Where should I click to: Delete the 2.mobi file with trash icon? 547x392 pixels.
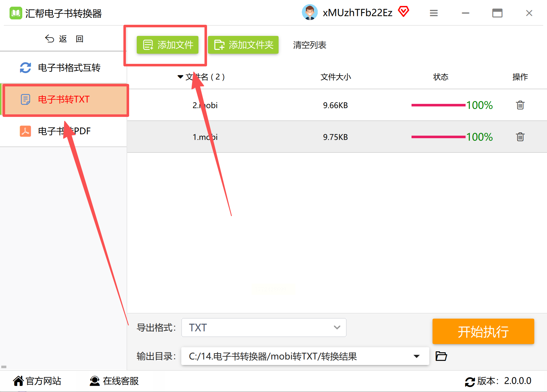click(520, 105)
